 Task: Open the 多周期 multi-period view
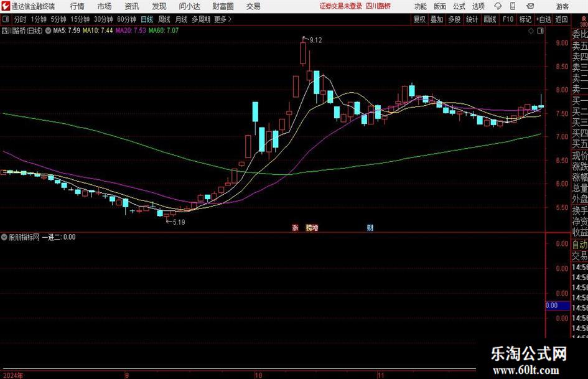coord(201,19)
